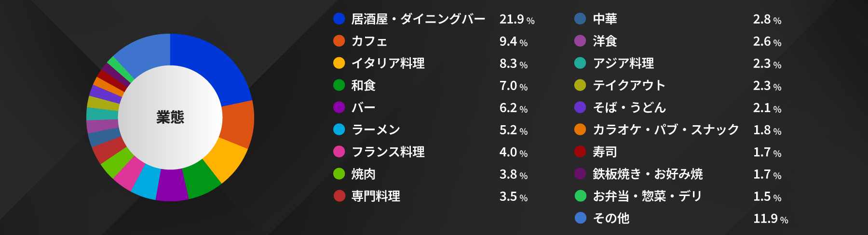Viewport: 868px width, 235px height.
Task: Click the 11.9% value for その他
Action: pos(770,219)
